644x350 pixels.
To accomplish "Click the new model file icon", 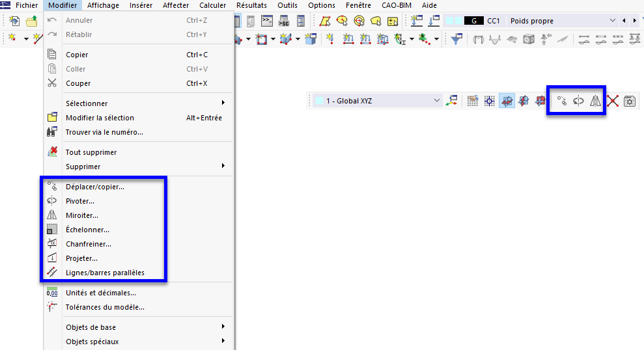I will click(x=14, y=21).
